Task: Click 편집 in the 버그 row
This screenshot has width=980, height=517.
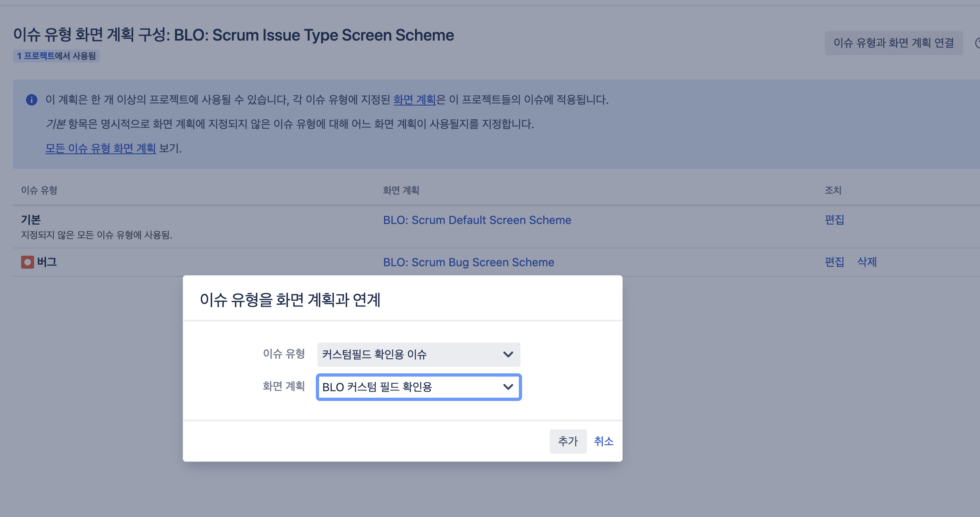Action: coord(834,262)
